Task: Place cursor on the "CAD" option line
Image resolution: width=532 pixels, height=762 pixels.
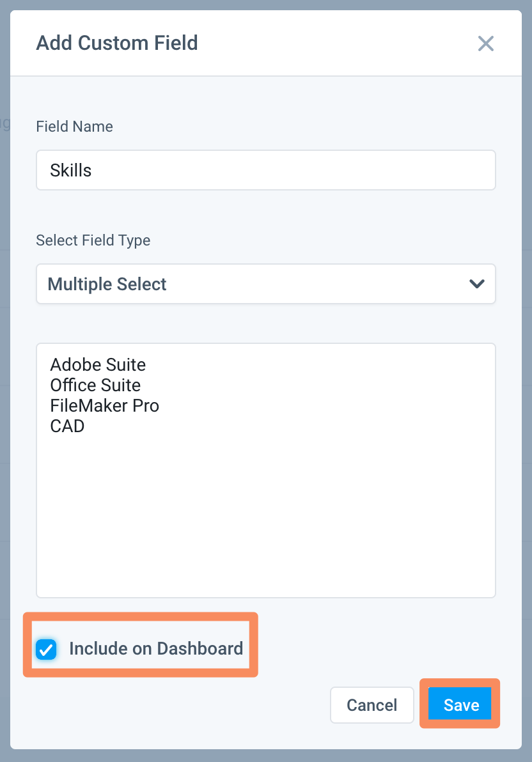Action: (68, 426)
